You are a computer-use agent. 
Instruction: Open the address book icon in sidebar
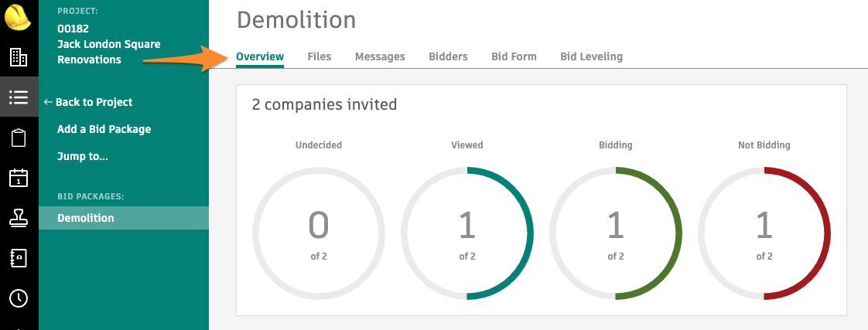click(x=19, y=258)
